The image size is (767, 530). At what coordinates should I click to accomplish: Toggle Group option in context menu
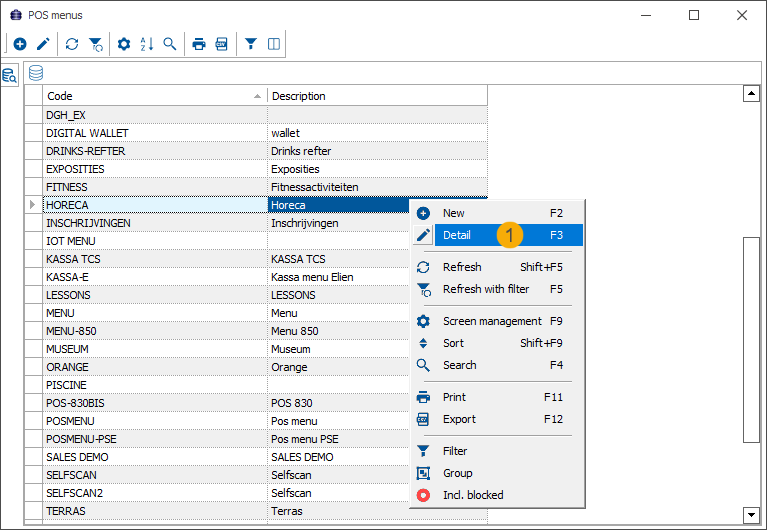pyautogui.click(x=457, y=473)
